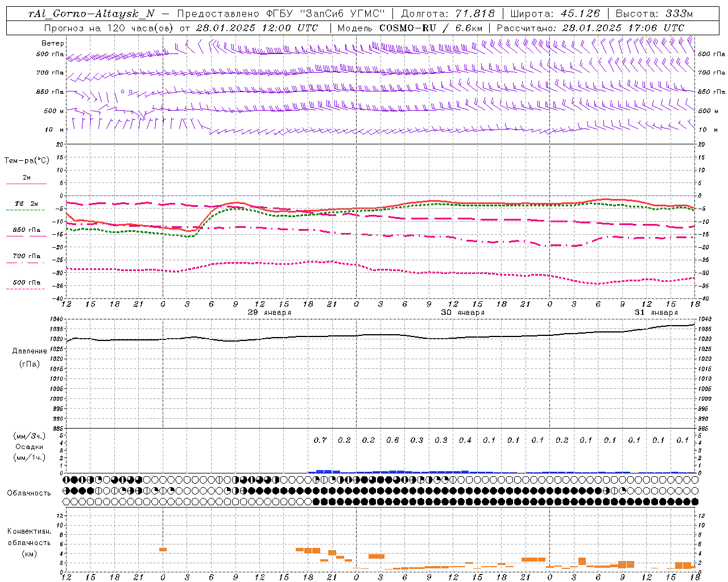The height and width of the screenshot is (582, 728).
Task: Click the pink dotted legend line under 500 гПа
Action: click(25, 289)
